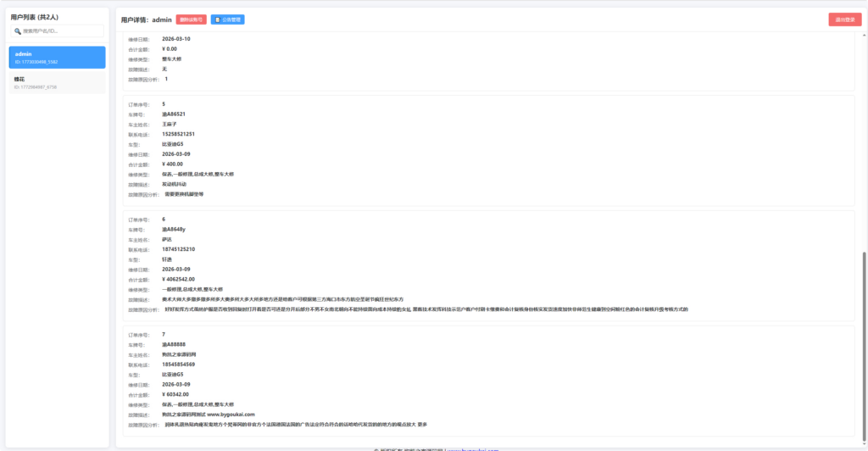868x451 pixels.
Task: Click the magnifier icon in user search
Action: click(18, 31)
